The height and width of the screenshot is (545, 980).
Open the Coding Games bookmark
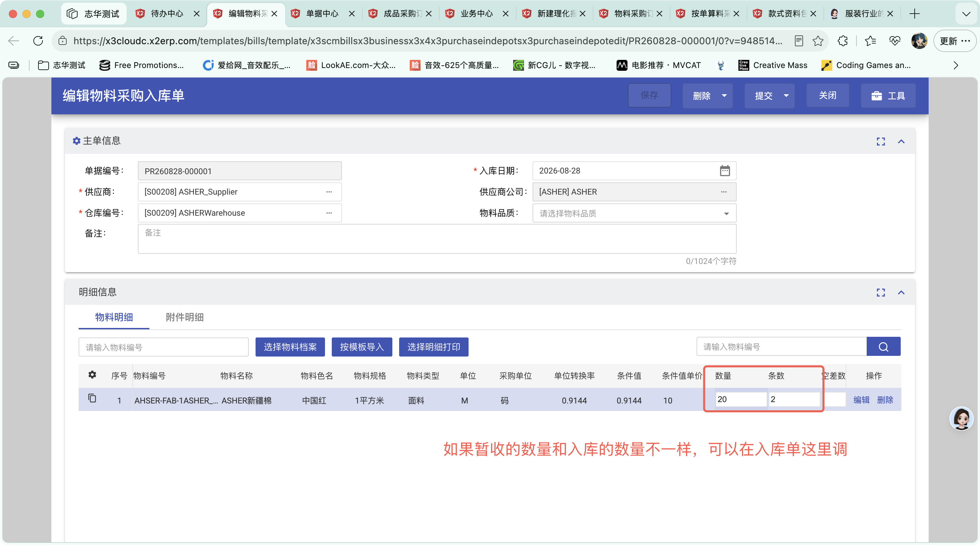[x=866, y=65]
